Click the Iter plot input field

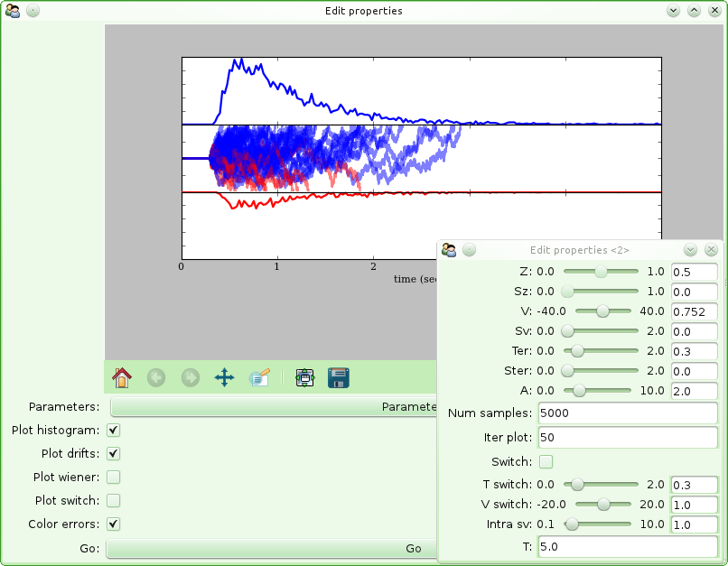click(627, 438)
